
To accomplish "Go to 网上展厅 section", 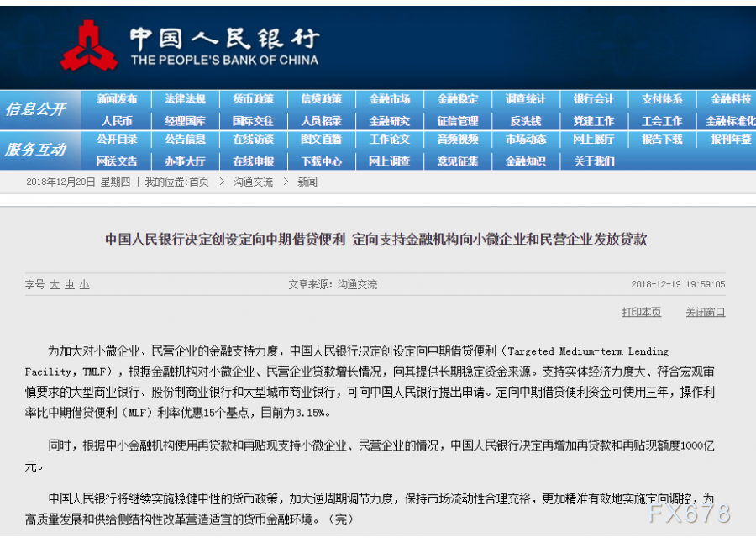I will [x=594, y=140].
